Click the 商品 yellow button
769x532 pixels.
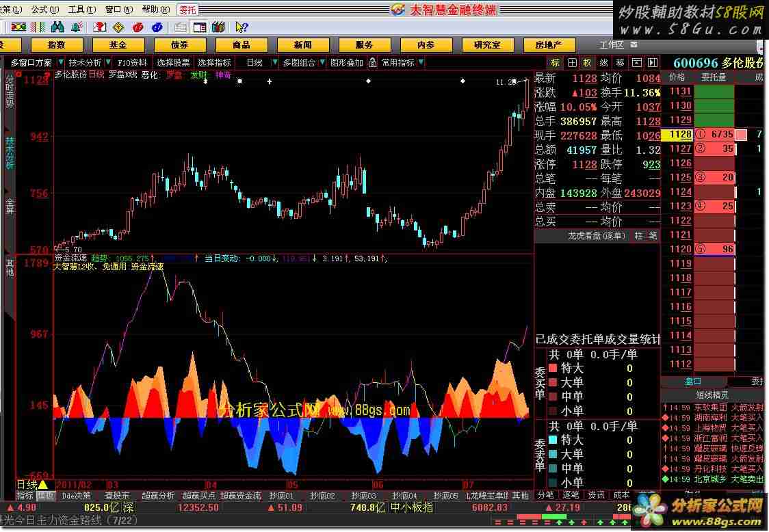tap(242, 45)
